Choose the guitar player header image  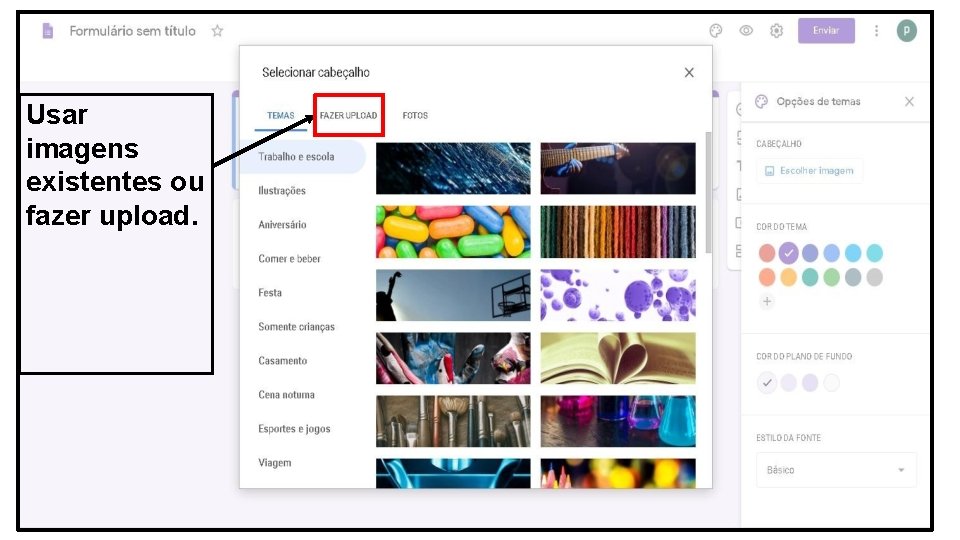coord(618,168)
